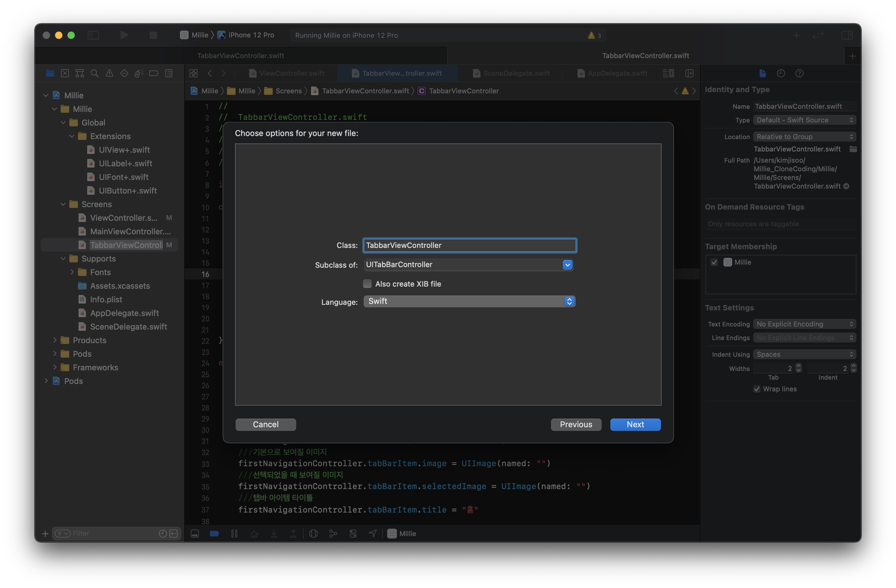
Task: Show the History inspector clock icon
Action: pyautogui.click(x=781, y=73)
